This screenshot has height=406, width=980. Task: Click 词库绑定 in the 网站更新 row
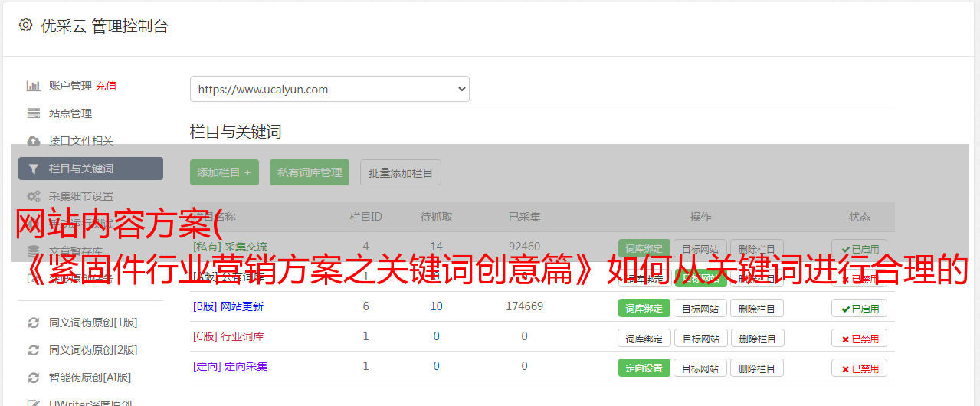(x=644, y=308)
